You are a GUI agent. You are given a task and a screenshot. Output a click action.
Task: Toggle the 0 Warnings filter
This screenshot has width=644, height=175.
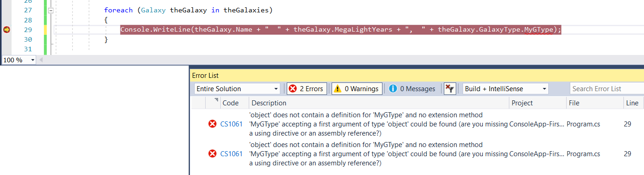[357, 89]
